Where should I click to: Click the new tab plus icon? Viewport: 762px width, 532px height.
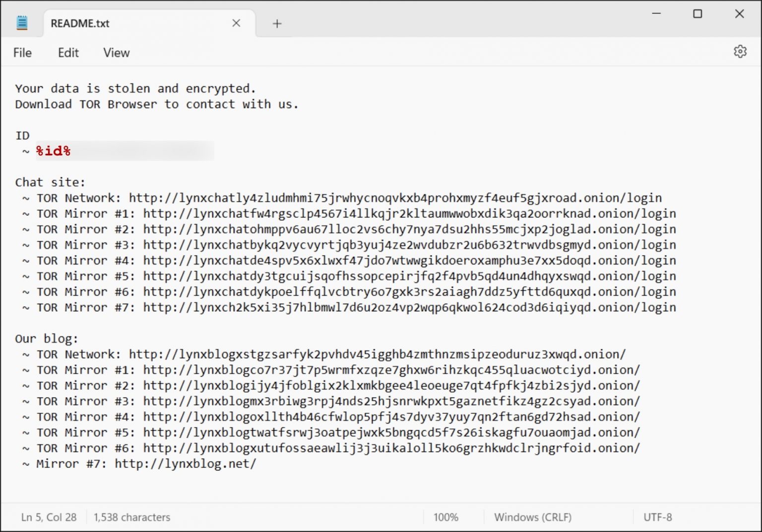277,23
